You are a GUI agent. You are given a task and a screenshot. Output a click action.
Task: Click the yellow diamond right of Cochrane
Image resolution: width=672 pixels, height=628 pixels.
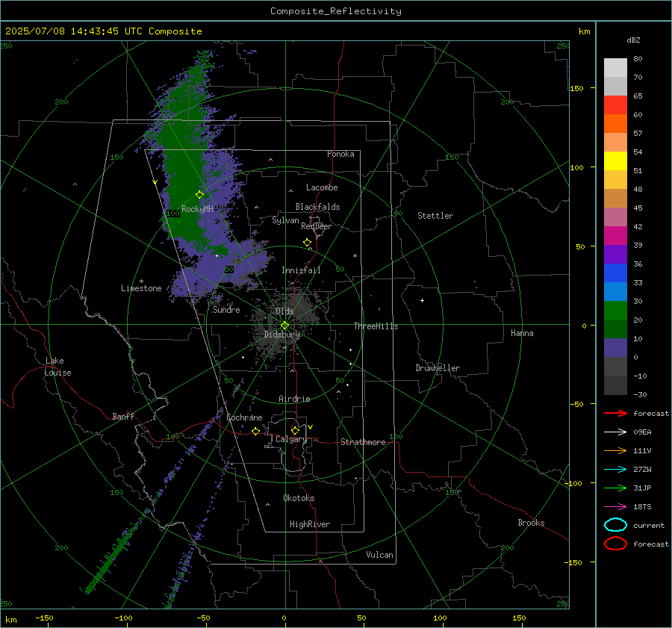256,431
